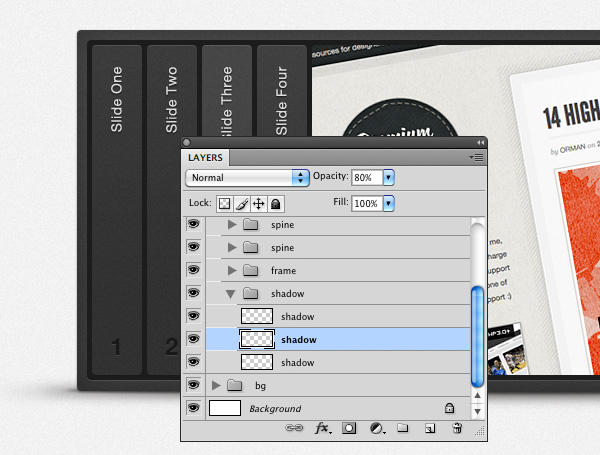Screen dimensions: 600x455
Task: Click the bg group name
Action: pos(260,386)
